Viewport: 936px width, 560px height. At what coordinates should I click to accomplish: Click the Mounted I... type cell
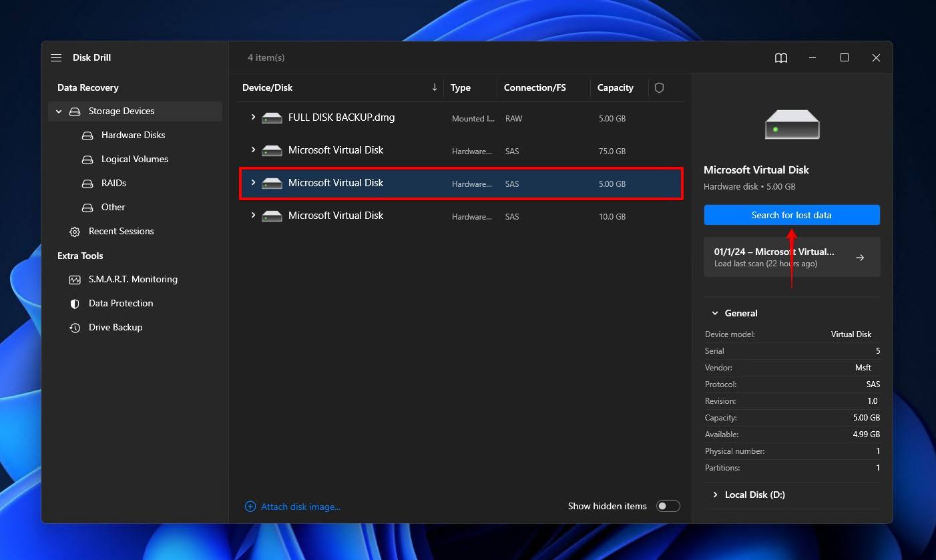pyautogui.click(x=473, y=119)
